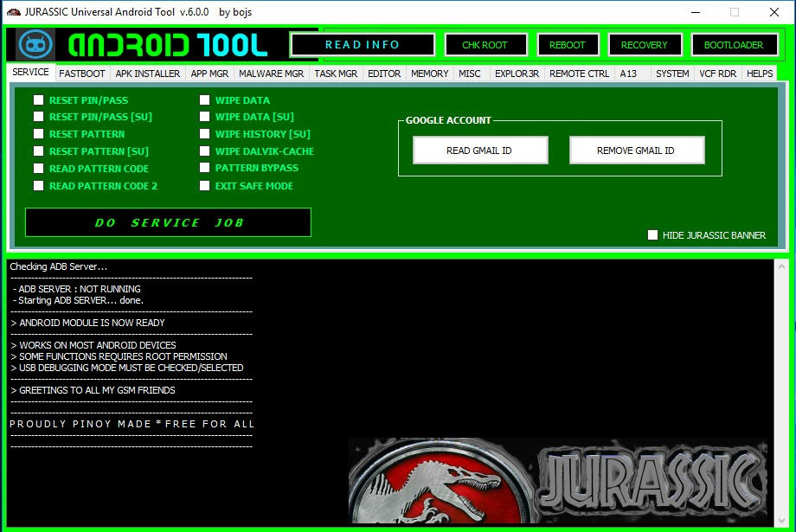Viewport: 796px width, 532px height.
Task: Open the REMOTE CTRL tab
Action: [579, 74]
